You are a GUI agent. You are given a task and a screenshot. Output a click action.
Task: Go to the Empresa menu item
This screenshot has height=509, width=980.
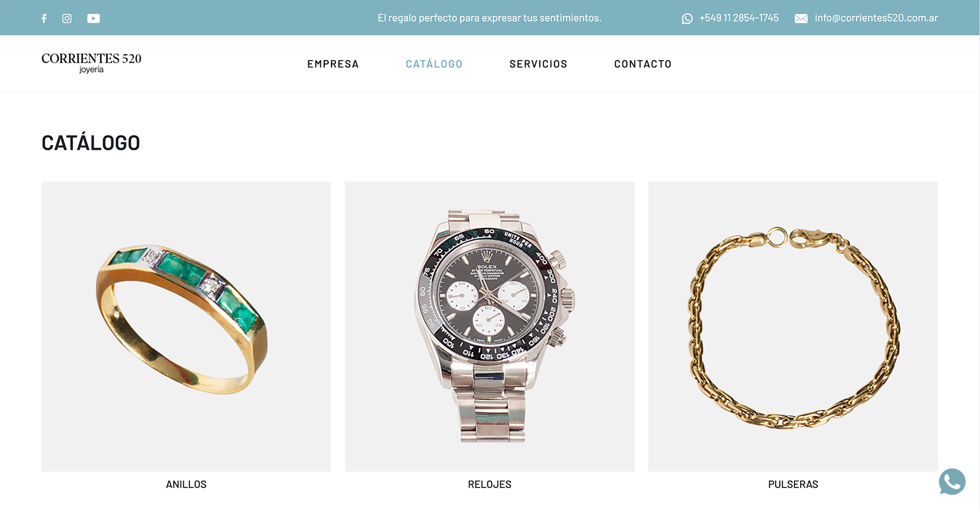333,64
